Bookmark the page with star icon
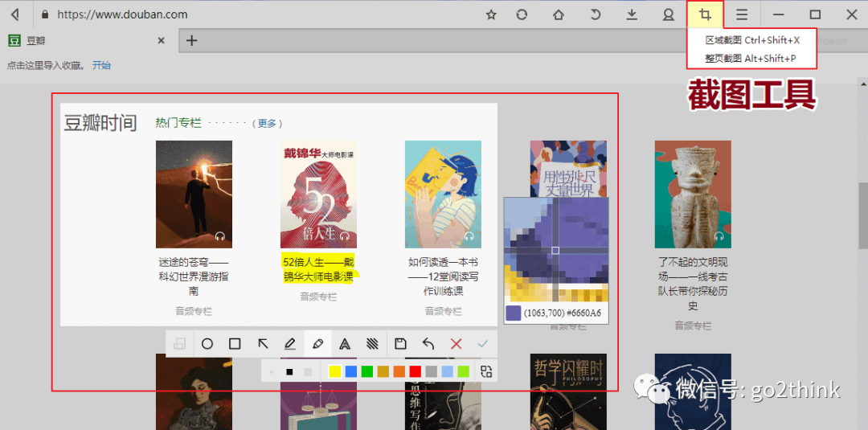The image size is (868, 430). point(490,15)
